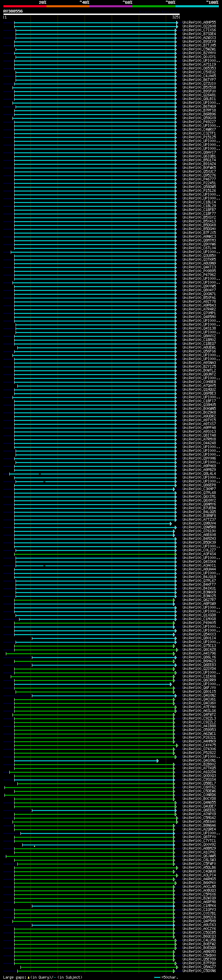Select the UniRef100_B2YHY0 label
The width and height of the screenshot is (222, 980).
199,53
